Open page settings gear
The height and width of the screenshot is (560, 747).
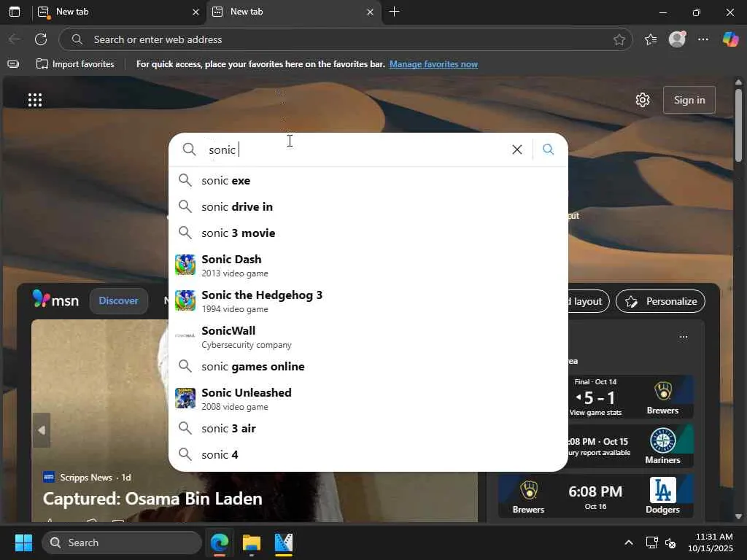pos(642,100)
